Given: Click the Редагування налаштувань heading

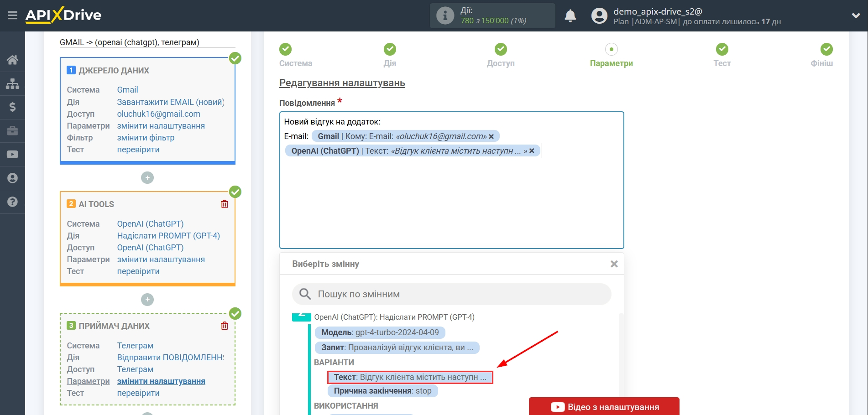Looking at the screenshot, I should 342,83.
